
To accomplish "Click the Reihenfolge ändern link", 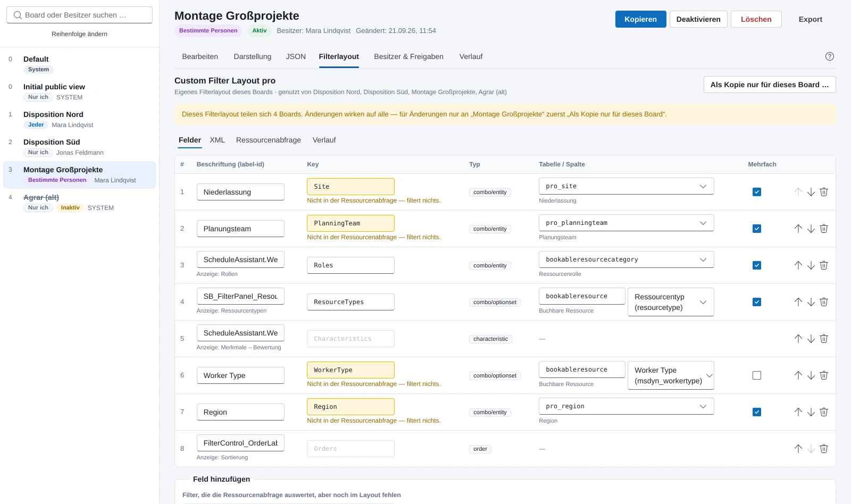I will click(x=79, y=34).
